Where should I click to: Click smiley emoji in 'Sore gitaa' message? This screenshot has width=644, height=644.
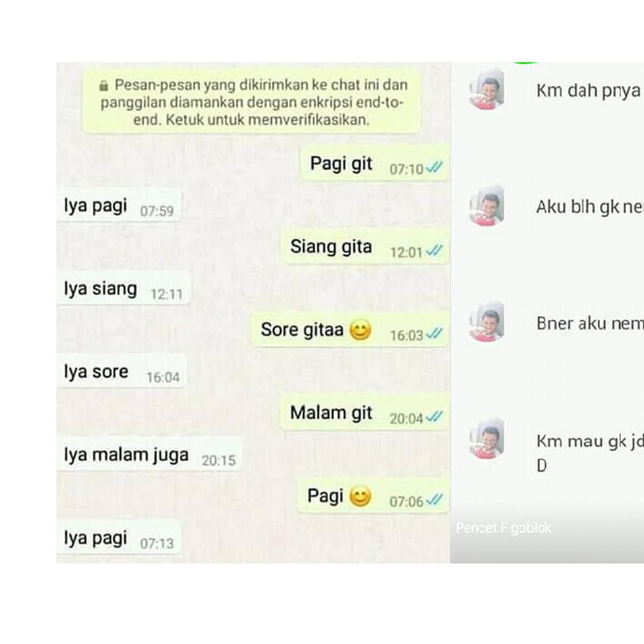coord(360,330)
